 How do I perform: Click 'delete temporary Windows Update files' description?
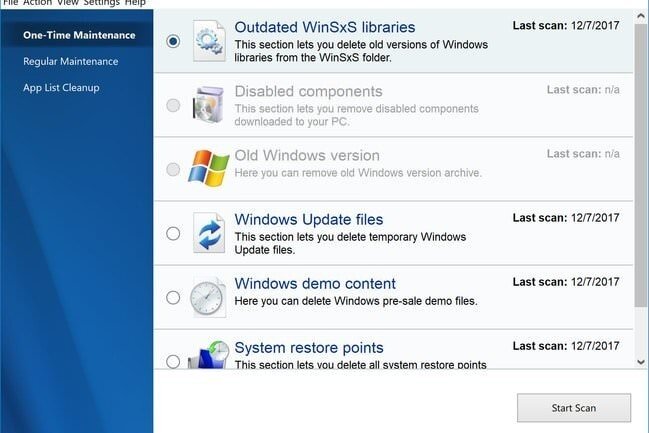[x=350, y=243]
